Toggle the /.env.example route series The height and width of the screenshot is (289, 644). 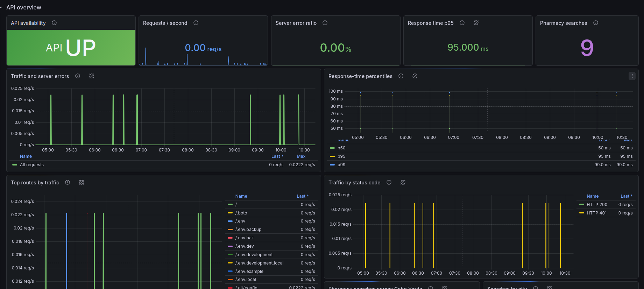click(x=249, y=272)
